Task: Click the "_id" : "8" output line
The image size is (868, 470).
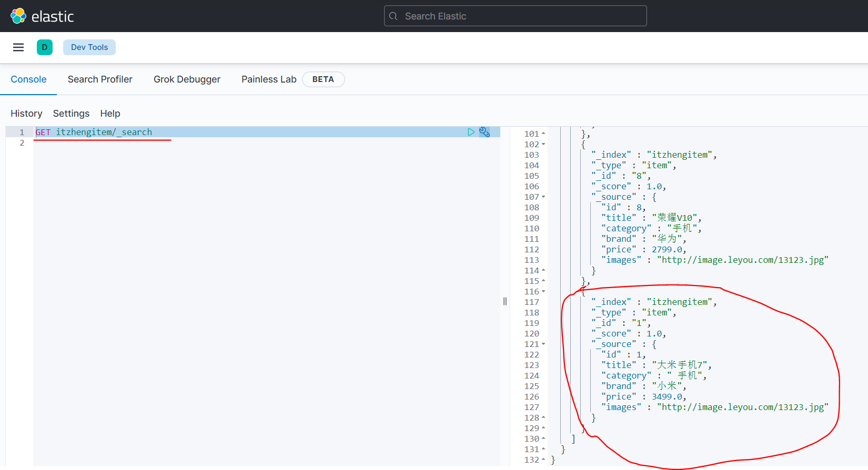Action: tap(621, 176)
